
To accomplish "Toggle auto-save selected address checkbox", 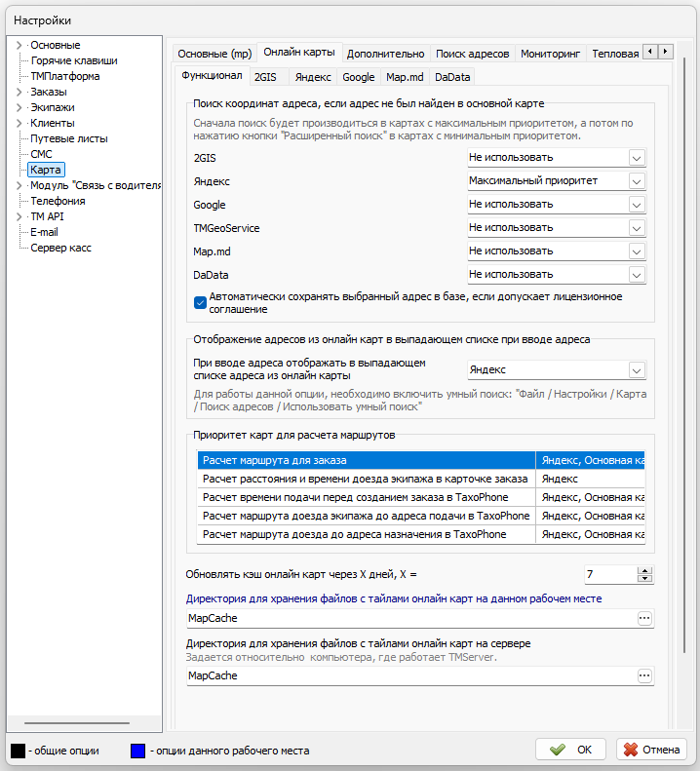I will (200, 302).
